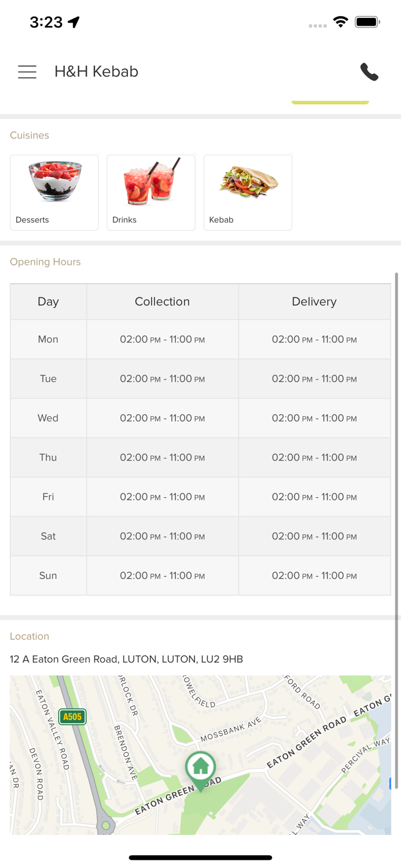
Task: Tap the Wi-Fi status icon
Action: [x=341, y=23]
